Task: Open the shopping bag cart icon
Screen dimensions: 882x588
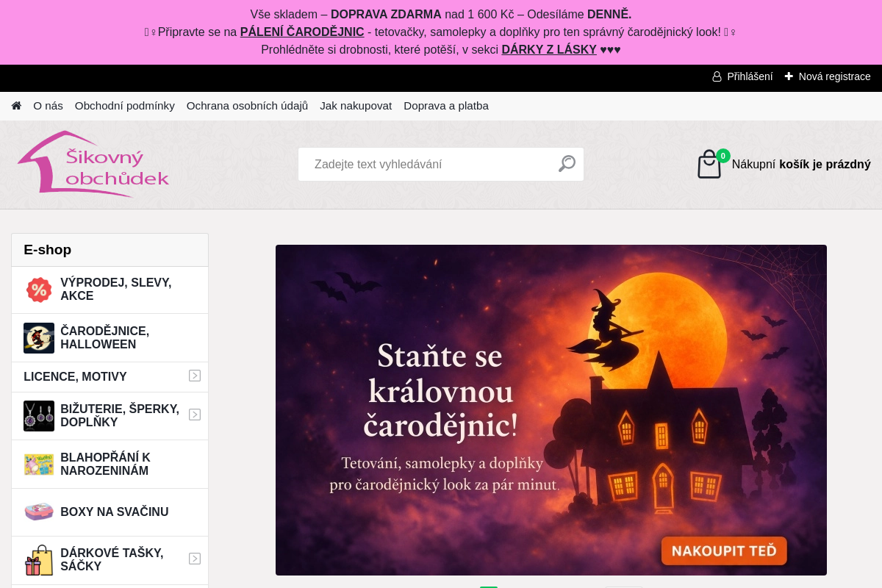Action: 709,165
